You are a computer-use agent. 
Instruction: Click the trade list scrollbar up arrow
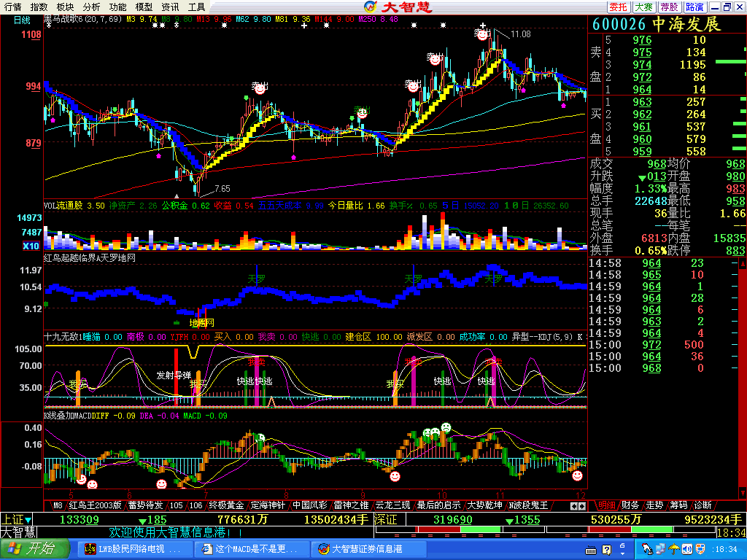pyautogui.click(x=742, y=263)
